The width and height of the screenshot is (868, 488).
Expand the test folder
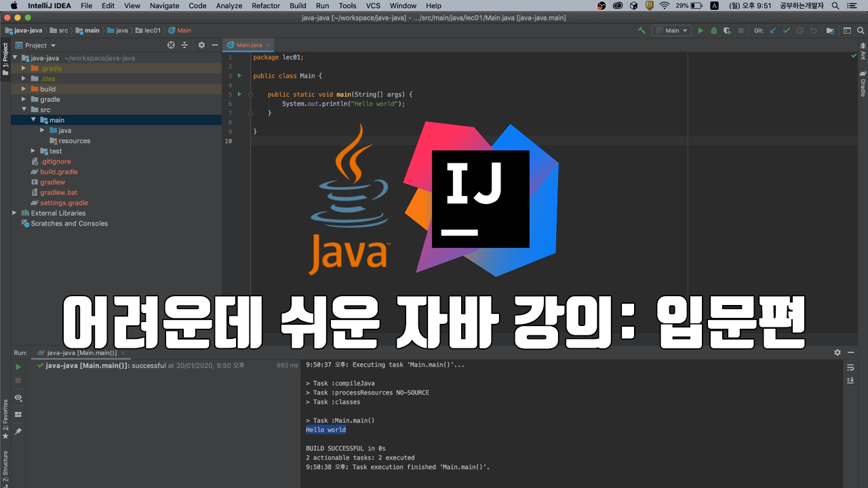tap(33, 151)
